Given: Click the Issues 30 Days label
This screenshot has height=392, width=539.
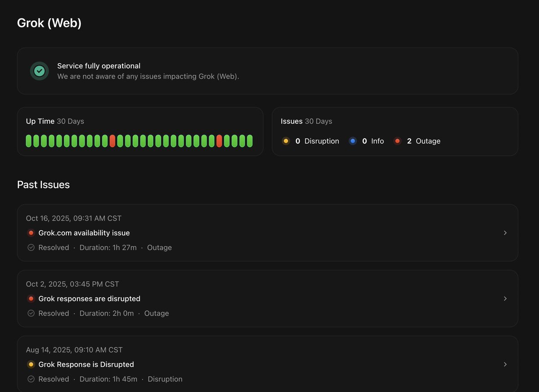Looking at the screenshot, I should (306, 121).
